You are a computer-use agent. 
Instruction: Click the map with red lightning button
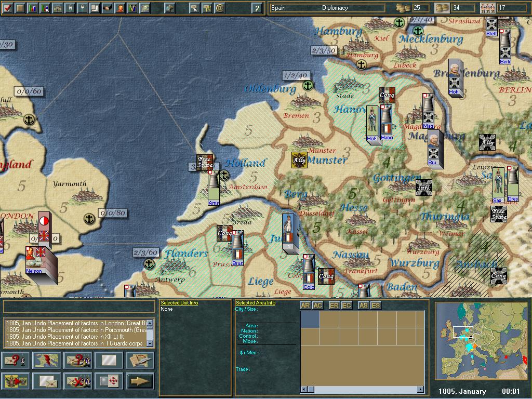click(46, 361)
